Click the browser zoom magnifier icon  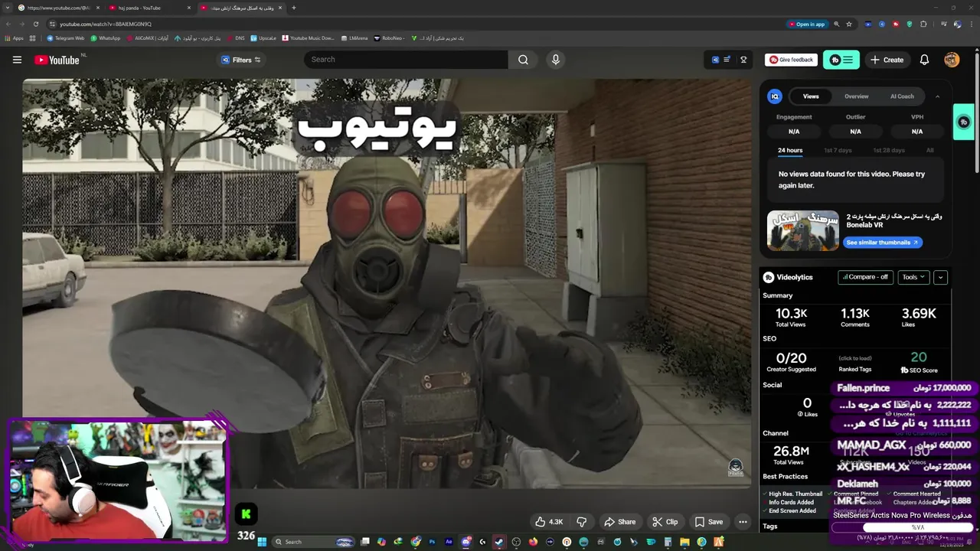pos(836,24)
